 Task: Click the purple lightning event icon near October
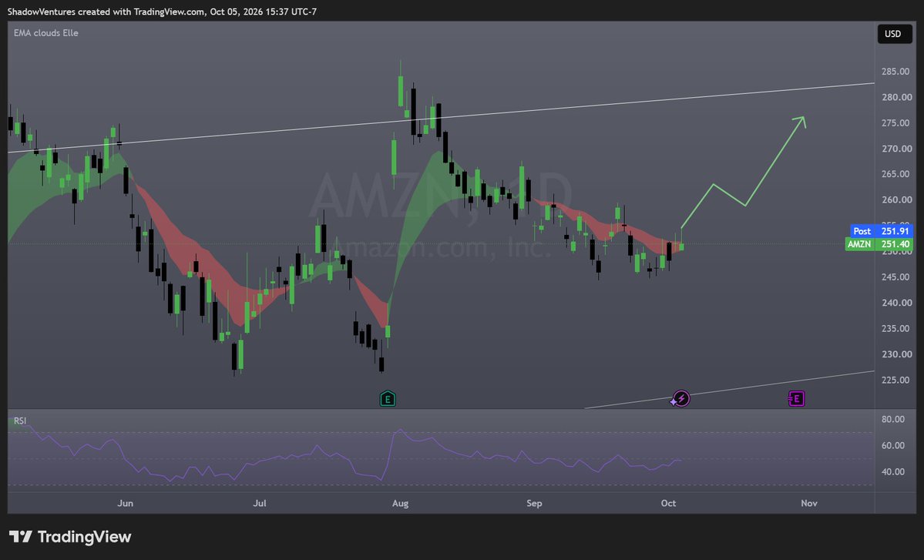tap(680, 399)
